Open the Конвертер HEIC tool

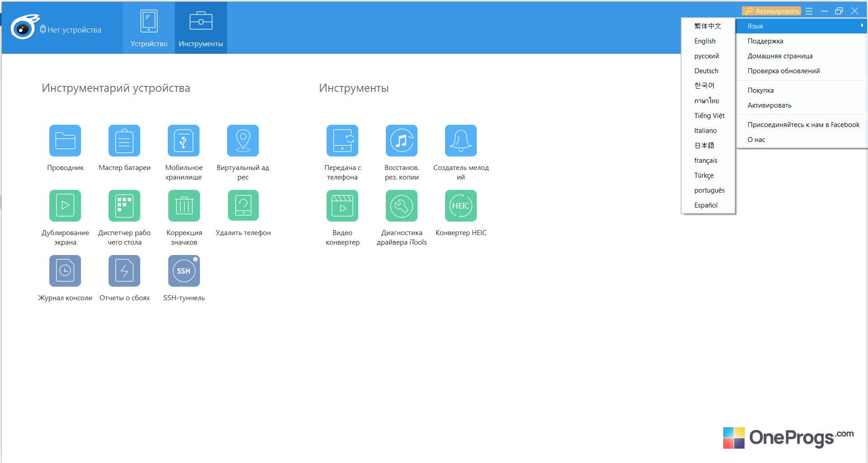461,206
